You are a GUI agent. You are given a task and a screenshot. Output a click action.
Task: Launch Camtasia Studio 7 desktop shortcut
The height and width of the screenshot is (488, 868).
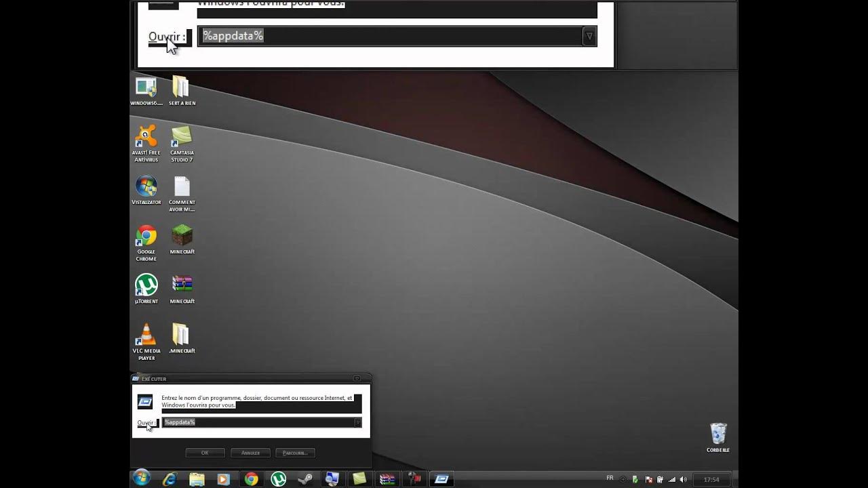pyautogui.click(x=182, y=144)
